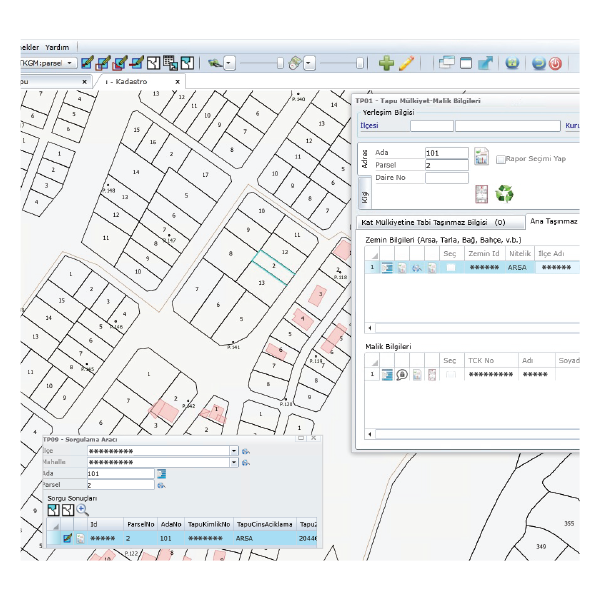This screenshot has width=600, height=600.
Task: Open the dropdown arrow beside the map layer icon
Action: point(309,63)
